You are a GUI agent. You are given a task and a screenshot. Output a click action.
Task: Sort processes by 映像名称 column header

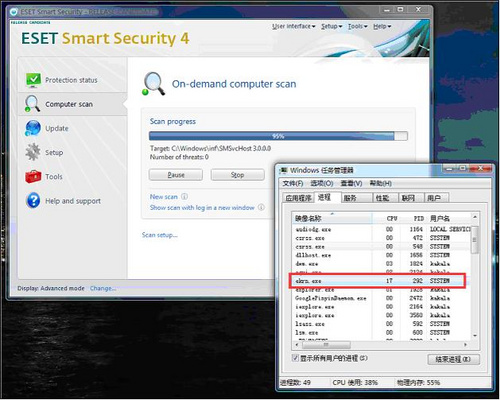coord(332,218)
